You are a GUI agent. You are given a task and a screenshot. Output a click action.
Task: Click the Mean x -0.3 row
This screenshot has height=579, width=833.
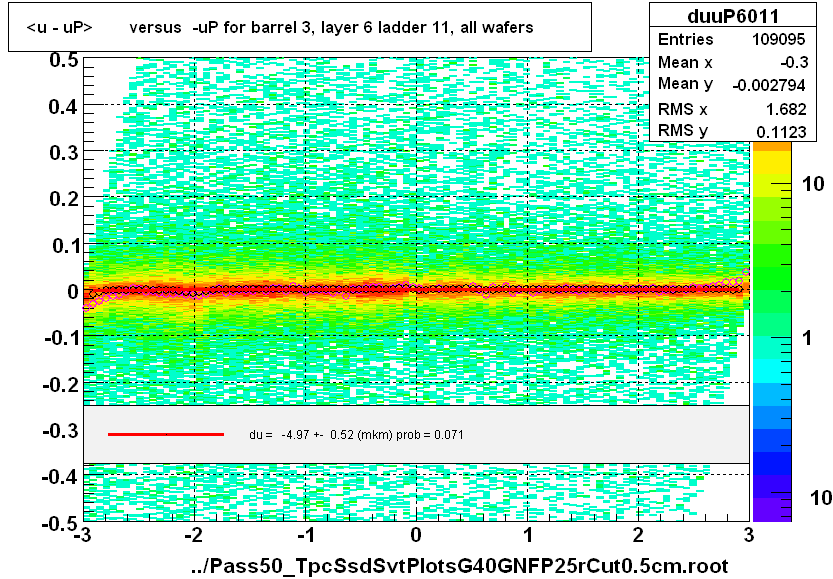click(x=733, y=62)
